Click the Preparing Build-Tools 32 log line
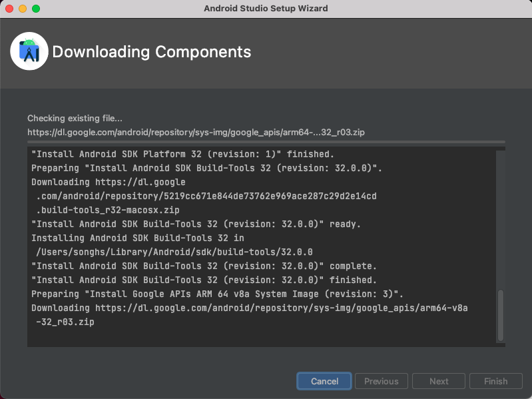This screenshot has width=532, height=399. 206,168
